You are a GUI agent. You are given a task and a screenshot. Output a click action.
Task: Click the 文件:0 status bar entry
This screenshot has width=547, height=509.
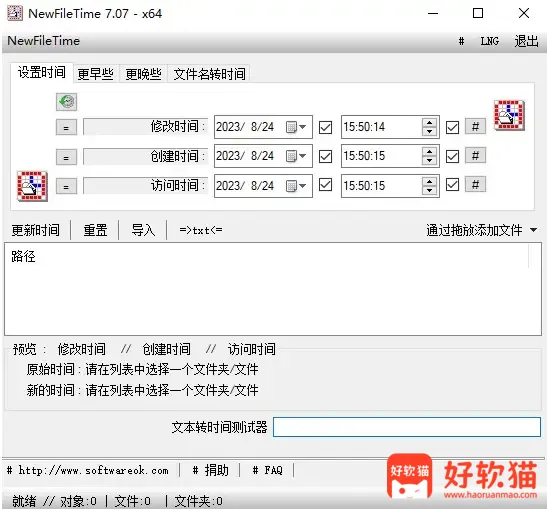[x=133, y=501]
